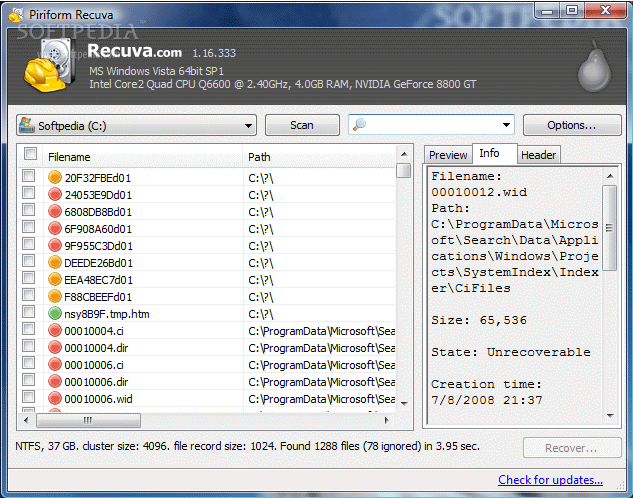Screen dimensions: 633x498
Task: Select the F88CBEEFd01 filename
Action: coord(98,297)
